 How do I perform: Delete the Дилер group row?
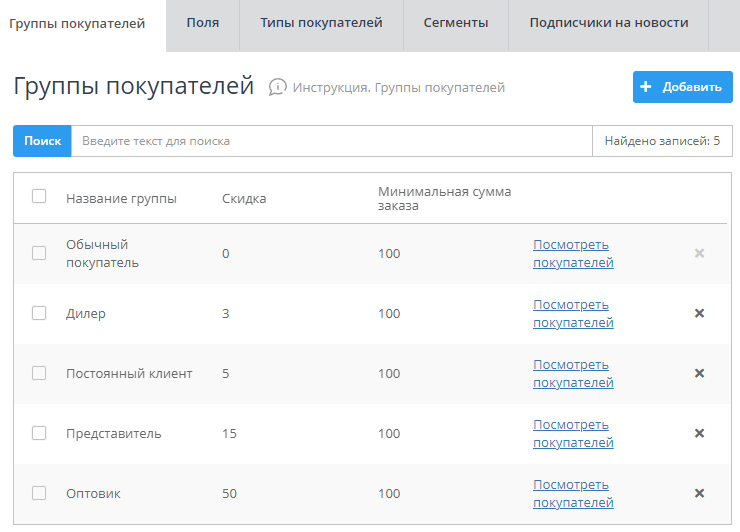tap(699, 313)
